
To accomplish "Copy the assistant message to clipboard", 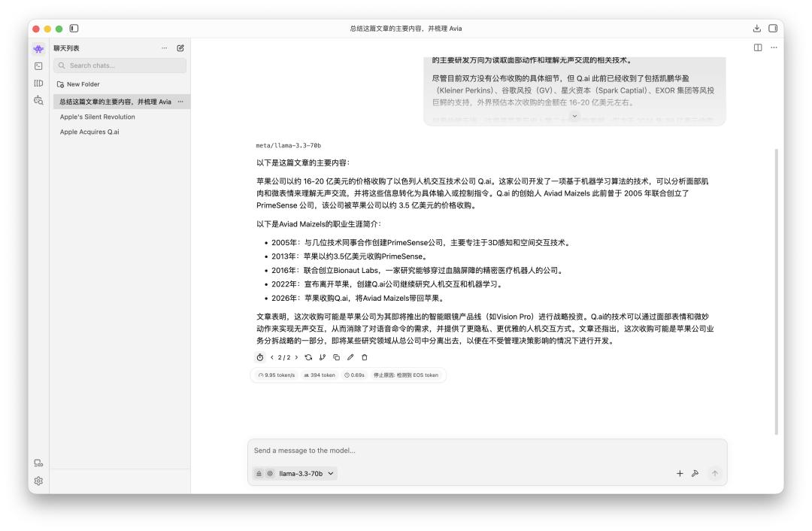I will (x=336, y=357).
